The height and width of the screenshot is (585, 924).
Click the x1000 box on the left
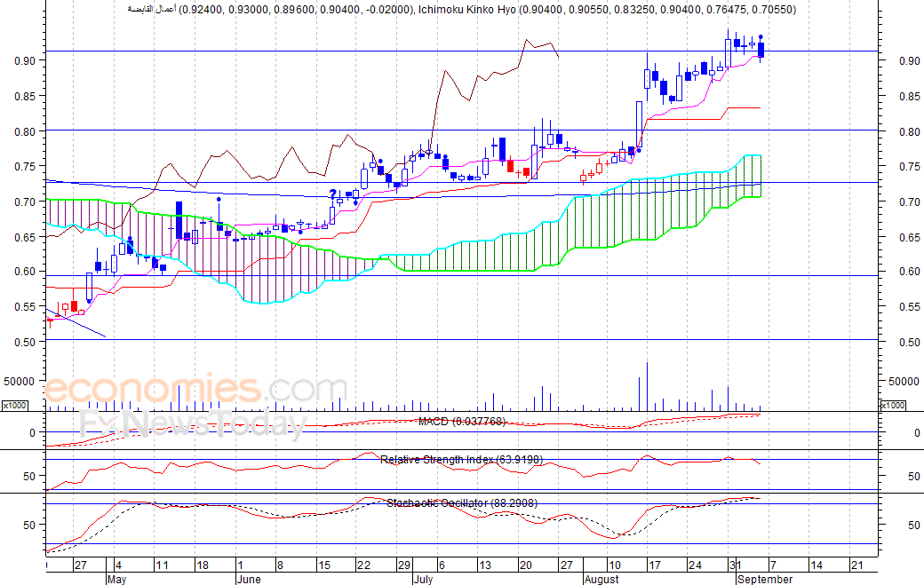(14, 406)
